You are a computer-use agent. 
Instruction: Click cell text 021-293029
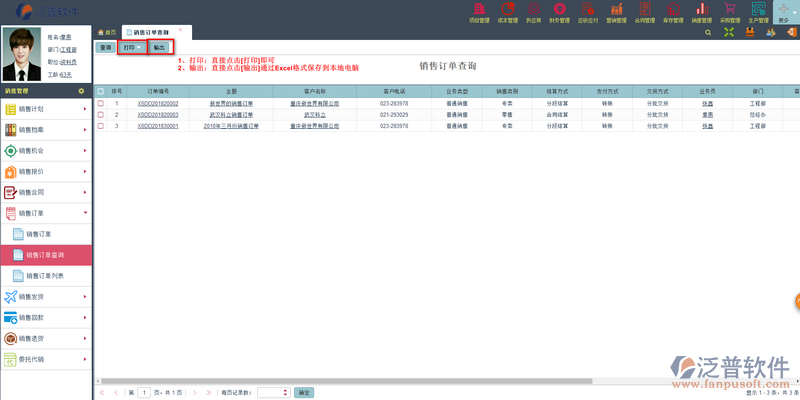pyautogui.click(x=394, y=114)
